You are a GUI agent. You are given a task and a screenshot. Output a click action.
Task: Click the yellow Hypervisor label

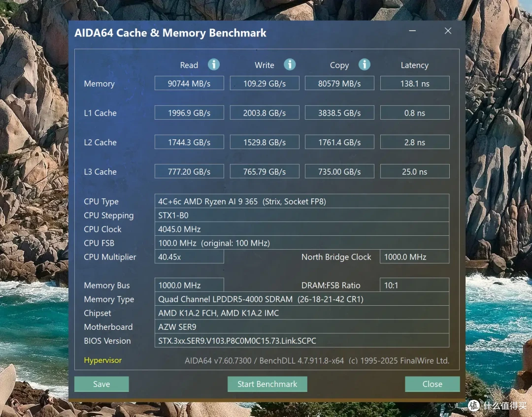click(x=103, y=360)
